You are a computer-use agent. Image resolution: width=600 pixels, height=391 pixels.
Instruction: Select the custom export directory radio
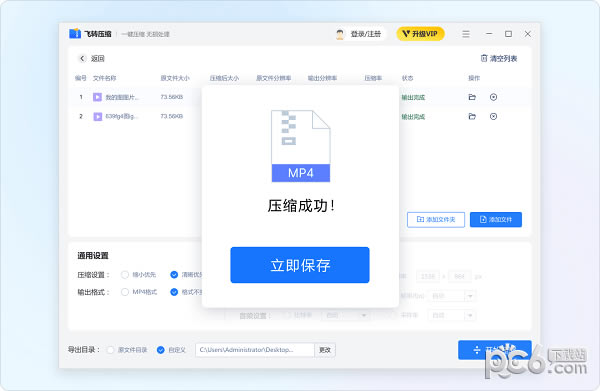(x=161, y=350)
